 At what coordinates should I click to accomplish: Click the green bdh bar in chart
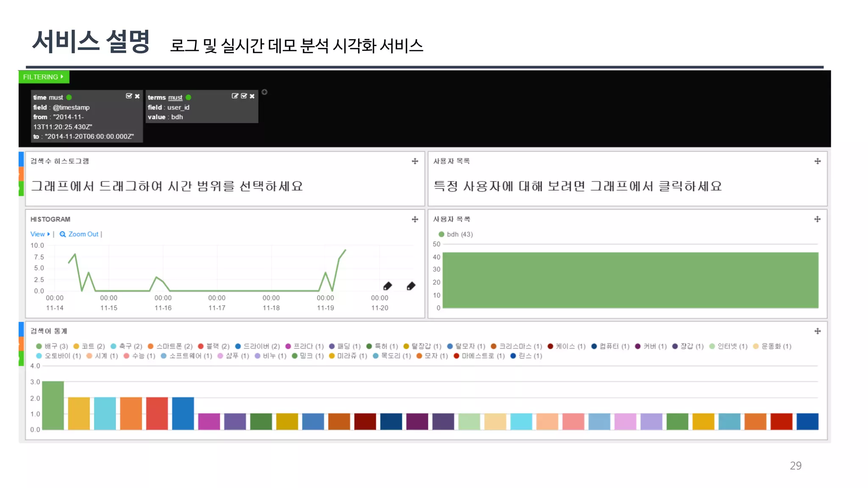pos(630,280)
